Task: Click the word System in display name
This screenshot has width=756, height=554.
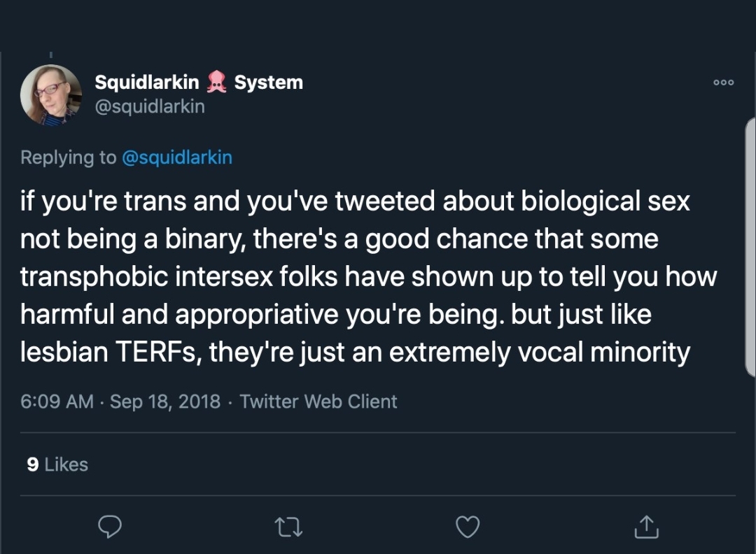Action: (x=269, y=83)
